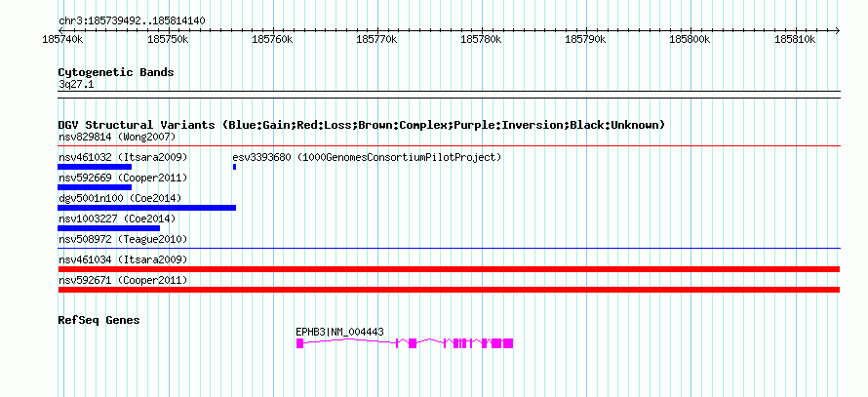Viewport: 868px width, 397px height.
Task: Click the DGV Structural Variants track title
Action: [x=362, y=125]
